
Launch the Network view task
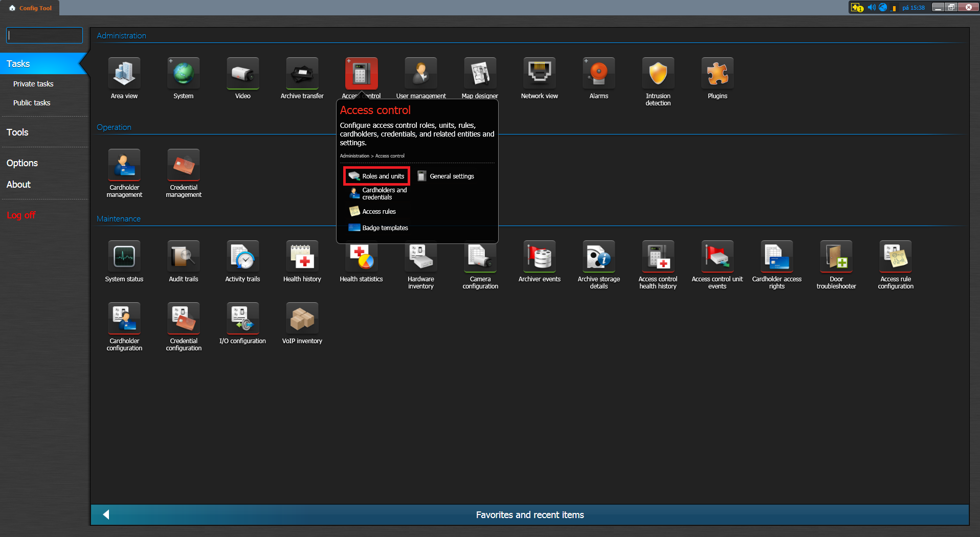pos(539,74)
